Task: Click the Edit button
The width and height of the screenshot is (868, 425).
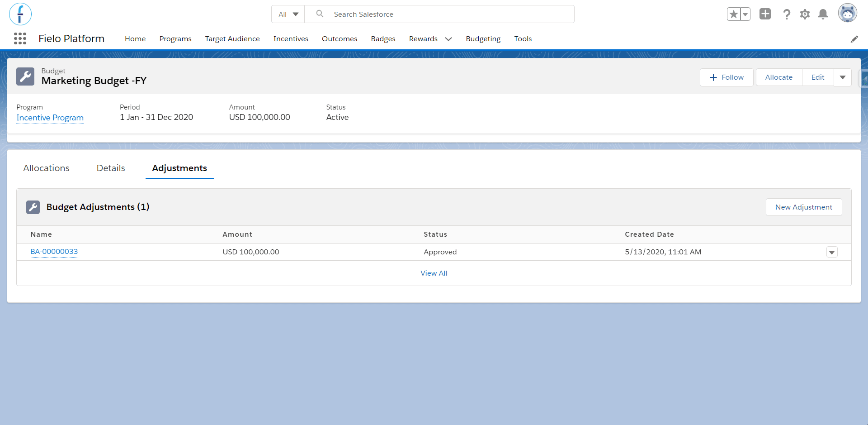Action: [818, 77]
